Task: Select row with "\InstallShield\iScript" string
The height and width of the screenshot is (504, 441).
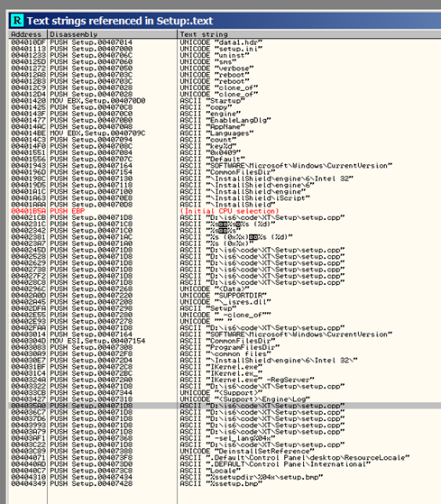Action: [225, 198]
